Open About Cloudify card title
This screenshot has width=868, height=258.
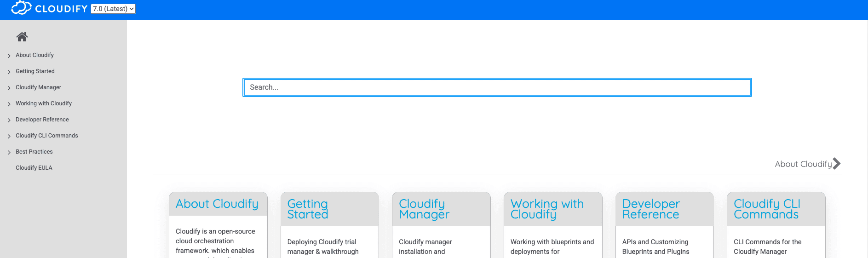pos(217,204)
